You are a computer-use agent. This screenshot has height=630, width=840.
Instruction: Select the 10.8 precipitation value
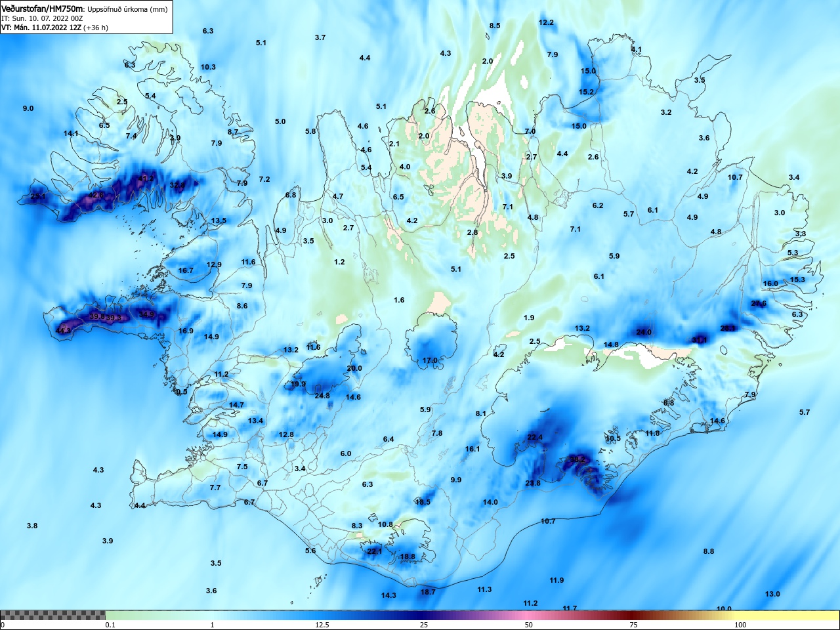[x=385, y=524]
